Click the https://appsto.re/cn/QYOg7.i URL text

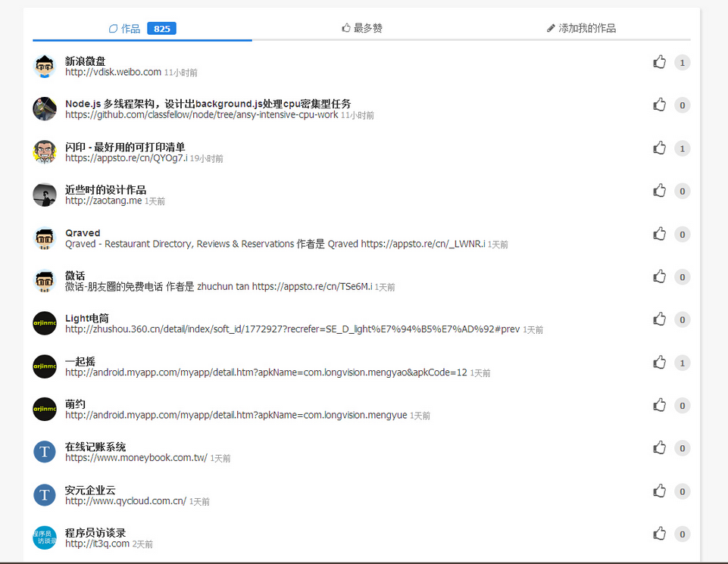pyautogui.click(x=127, y=158)
